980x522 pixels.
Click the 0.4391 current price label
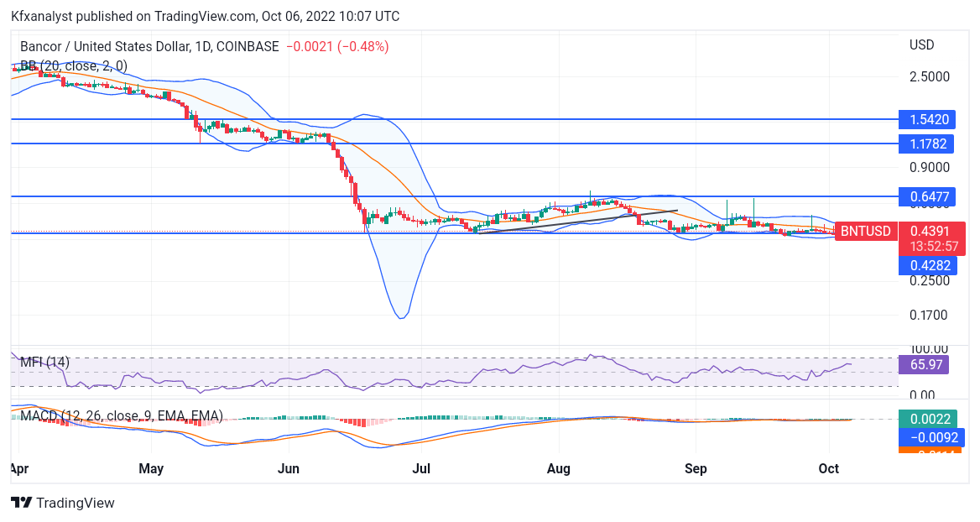[931, 232]
